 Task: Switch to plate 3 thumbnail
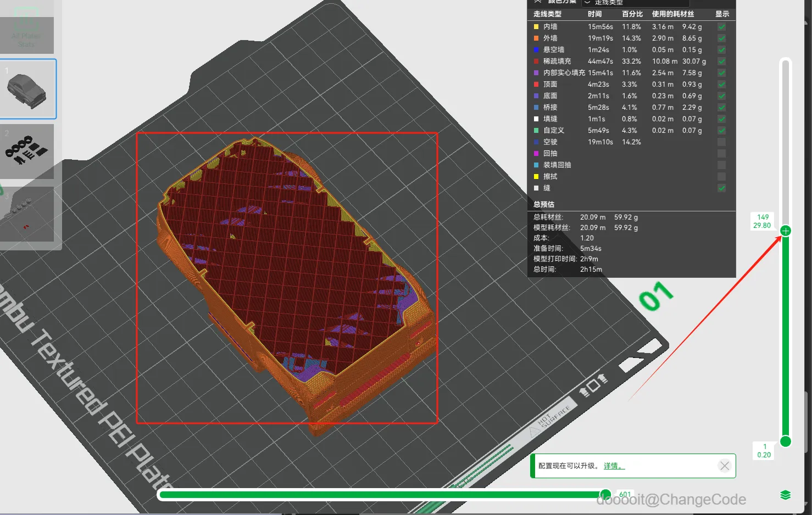click(27, 214)
